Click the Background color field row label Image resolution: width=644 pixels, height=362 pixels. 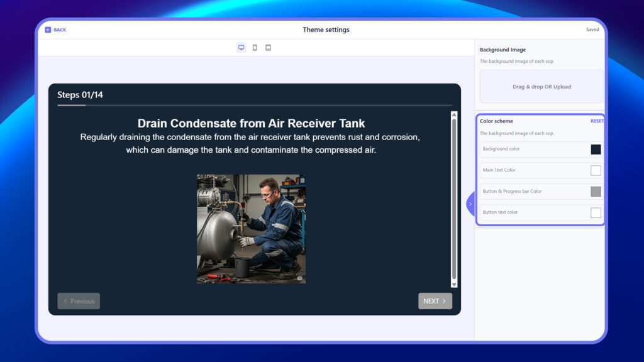501,149
